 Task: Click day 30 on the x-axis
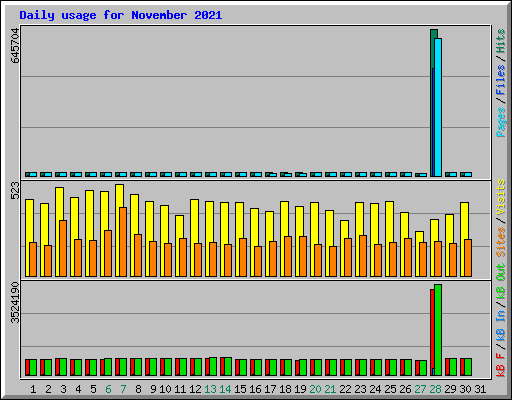pos(465,389)
